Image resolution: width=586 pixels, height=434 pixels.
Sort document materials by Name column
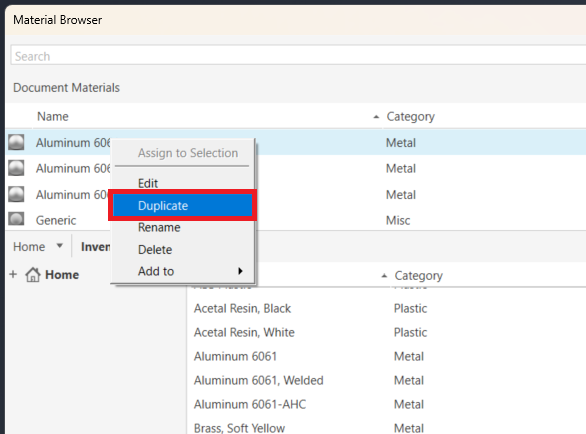[53, 116]
